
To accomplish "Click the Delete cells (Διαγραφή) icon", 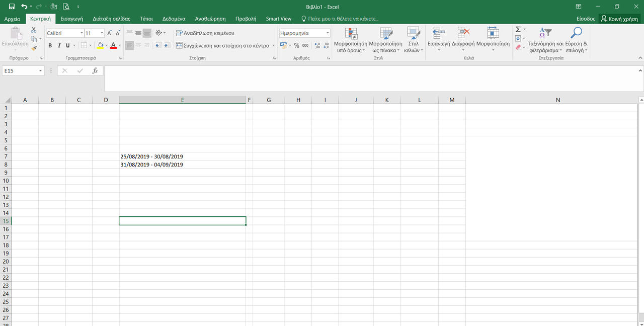I will (x=463, y=33).
